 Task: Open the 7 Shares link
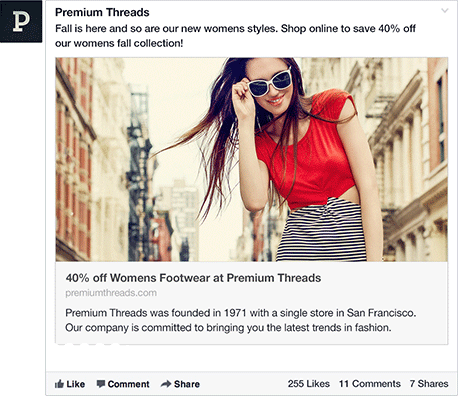(429, 384)
